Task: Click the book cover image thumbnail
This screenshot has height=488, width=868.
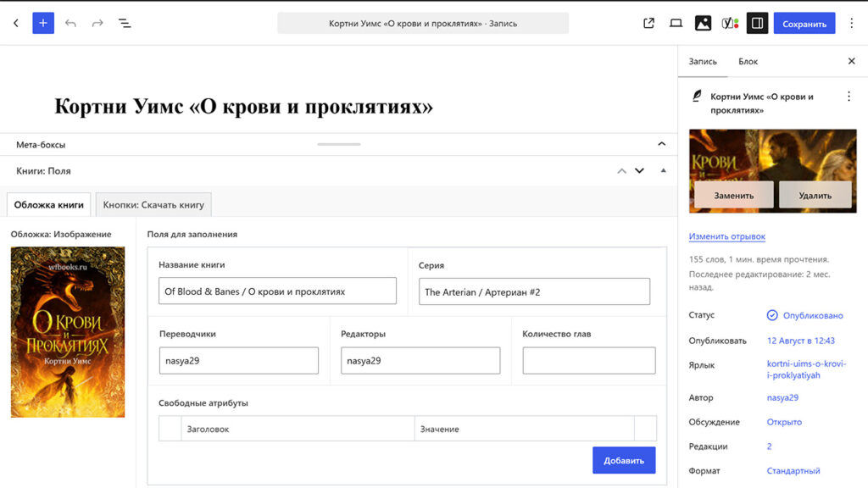Action: [68, 332]
